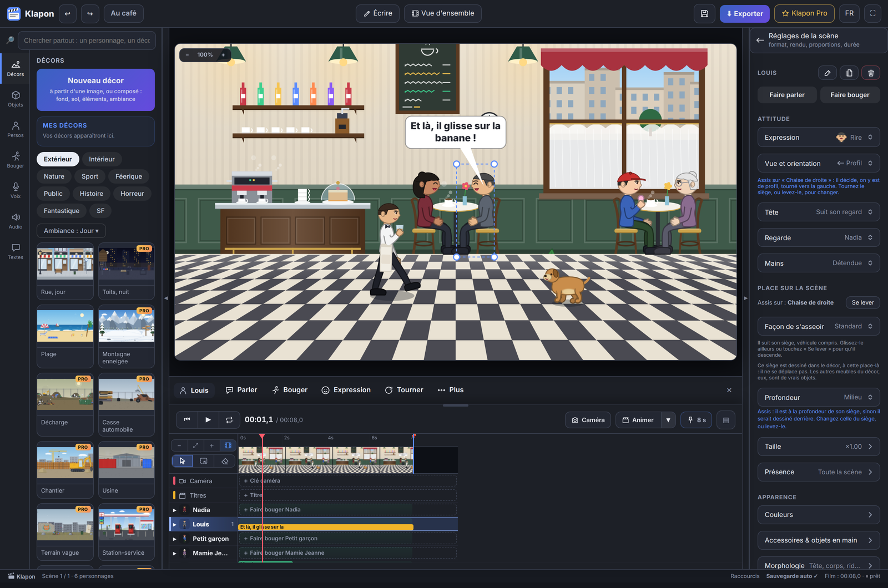This screenshot has width=888, height=588.
Task: Open the Objets sidebar panel
Action: click(16, 99)
